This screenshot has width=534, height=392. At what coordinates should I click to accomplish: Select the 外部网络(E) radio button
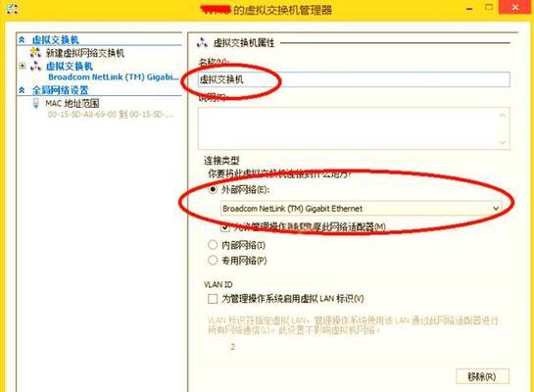tap(213, 189)
